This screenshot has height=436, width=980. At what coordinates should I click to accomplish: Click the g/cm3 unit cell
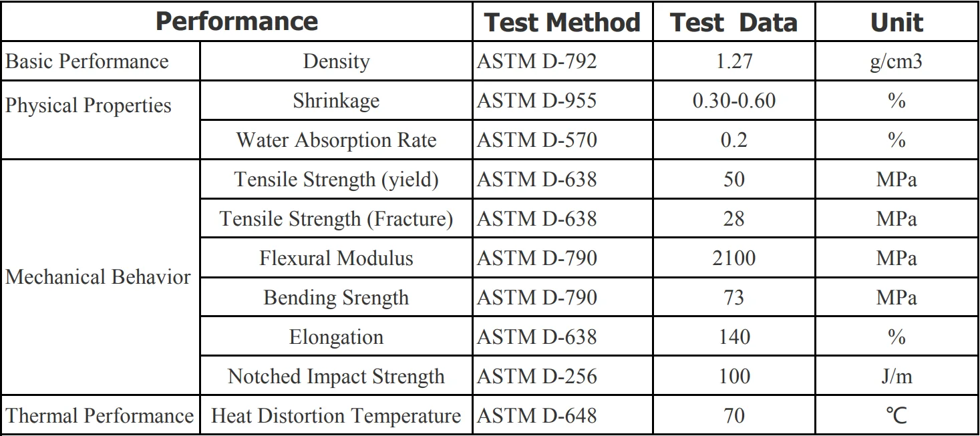click(x=896, y=61)
